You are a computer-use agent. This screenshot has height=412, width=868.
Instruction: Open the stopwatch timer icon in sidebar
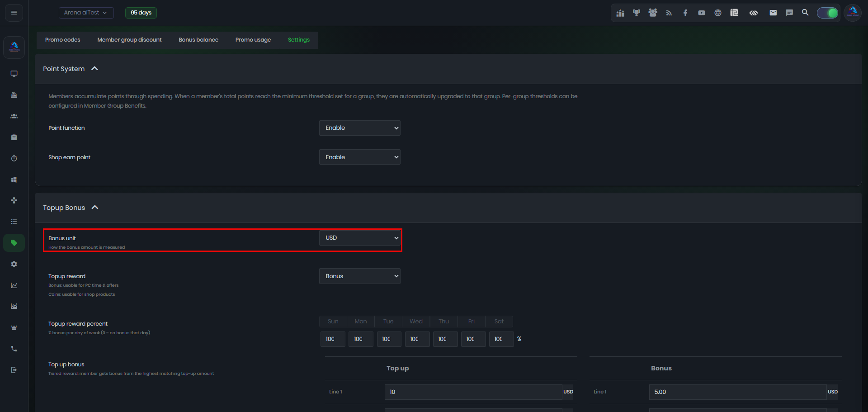click(14, 158)
